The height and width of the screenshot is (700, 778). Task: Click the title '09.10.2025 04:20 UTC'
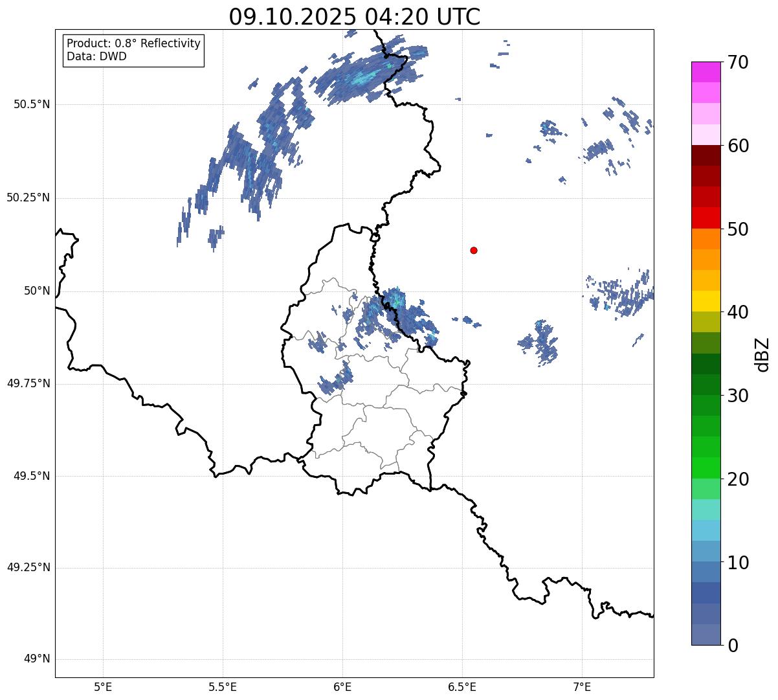point(355,17)
